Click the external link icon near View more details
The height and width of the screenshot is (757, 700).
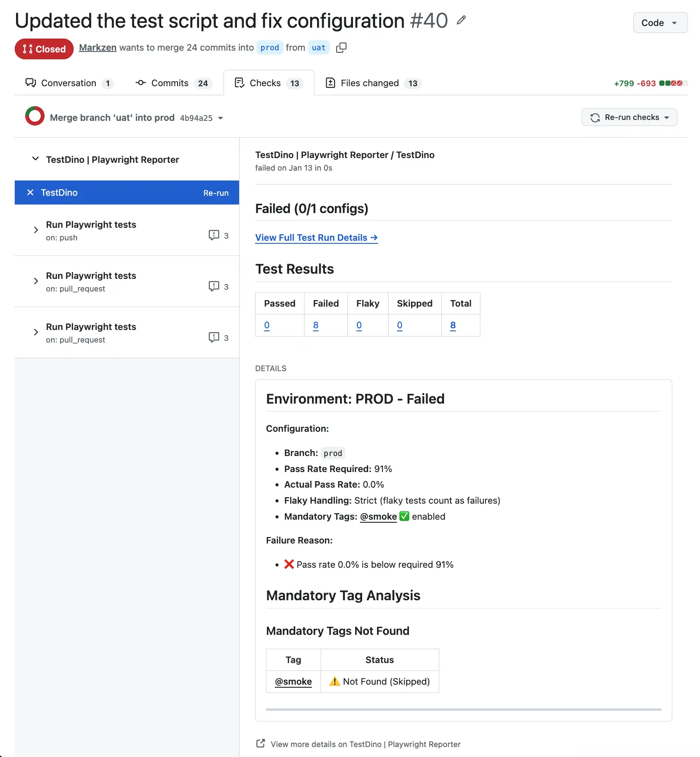pyautogui.click(x=261, y=744)
